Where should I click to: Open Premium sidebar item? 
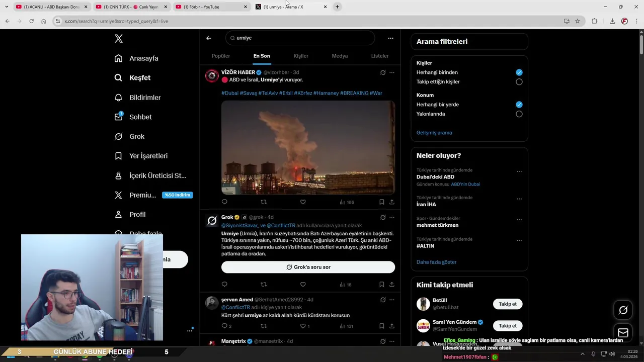coord(153,195)
